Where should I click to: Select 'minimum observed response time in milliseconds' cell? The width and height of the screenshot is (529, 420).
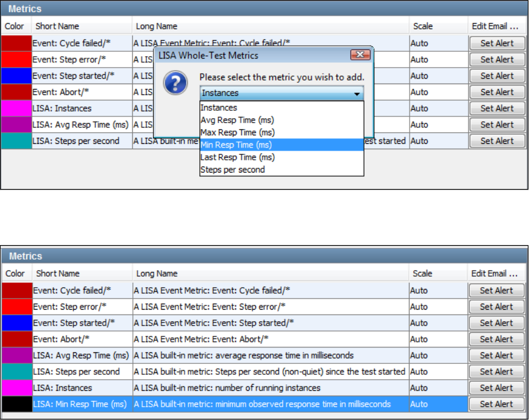[271, 404]
